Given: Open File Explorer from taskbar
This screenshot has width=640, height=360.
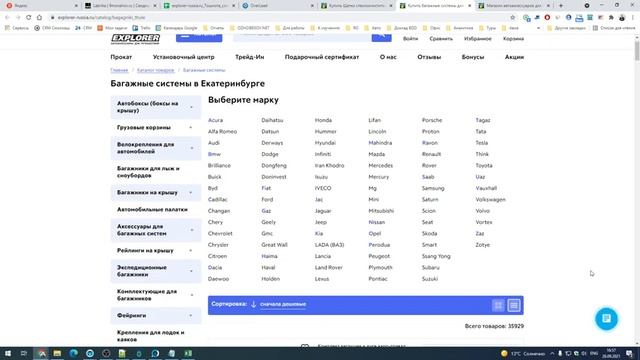Looking at the screenshot, I should (57, 353).
